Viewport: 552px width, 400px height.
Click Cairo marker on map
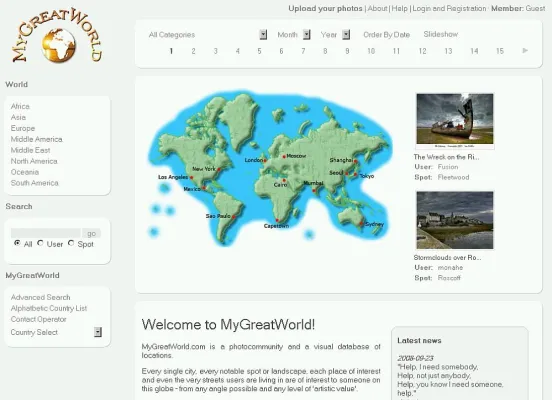[x=284, y=180]
